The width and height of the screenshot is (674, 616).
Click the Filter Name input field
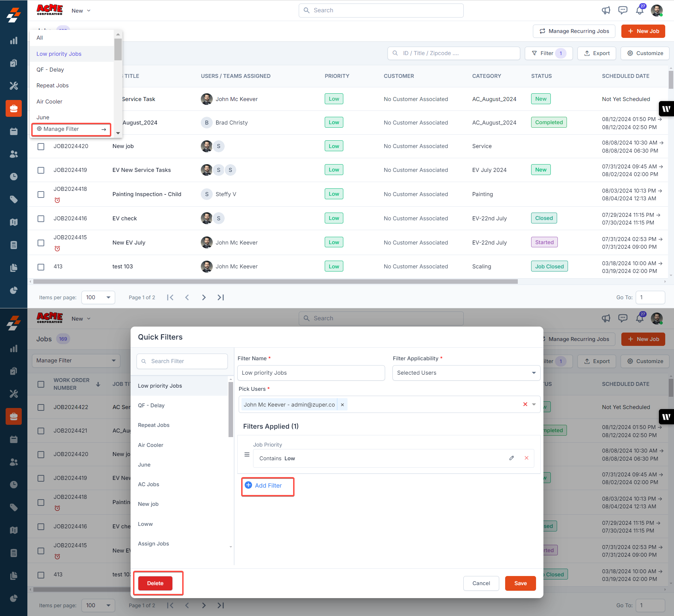coord(311,373)
